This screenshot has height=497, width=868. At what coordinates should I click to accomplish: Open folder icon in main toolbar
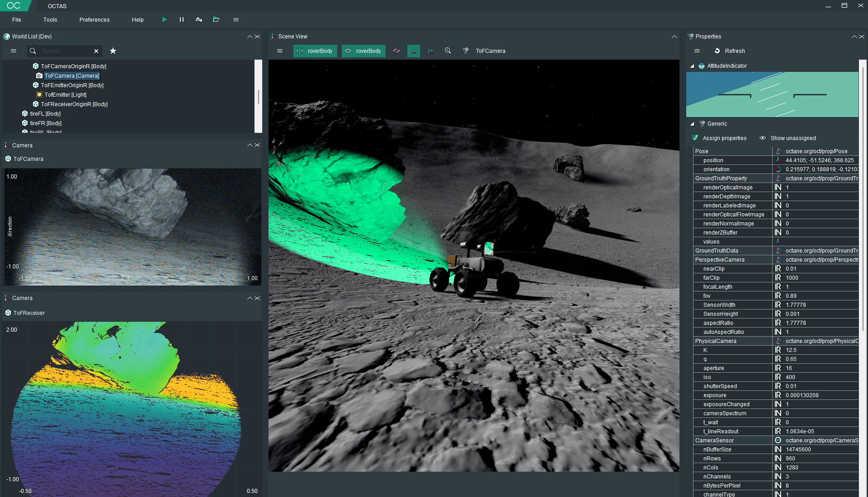point(216,19)
